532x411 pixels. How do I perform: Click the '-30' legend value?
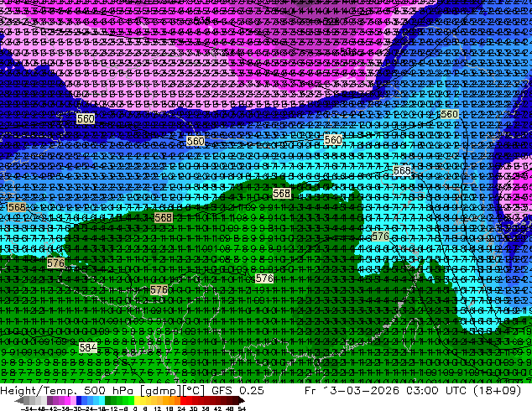(x=76, y=409)
